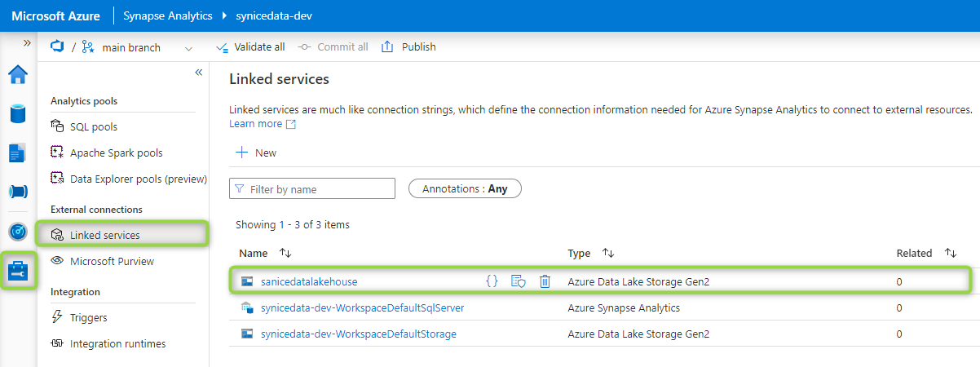
Task: Click the sanicedatalakehouse properties icon
Action: [518, 281]
